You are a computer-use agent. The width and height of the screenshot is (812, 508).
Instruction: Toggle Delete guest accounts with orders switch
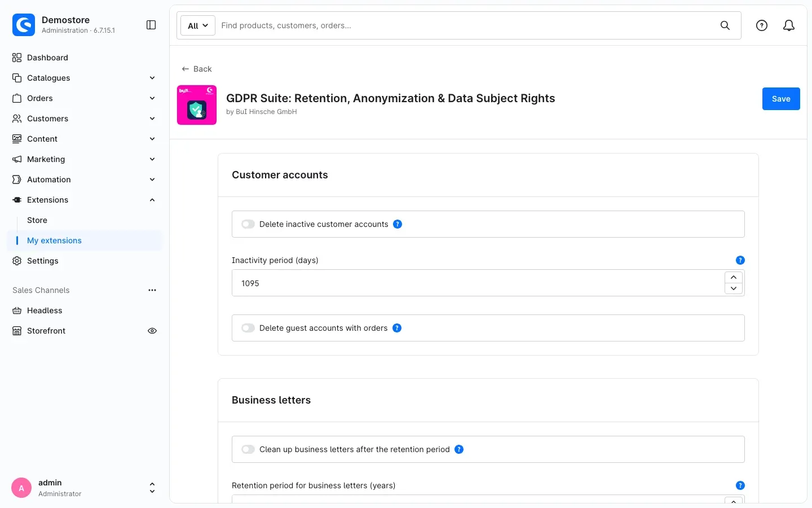tap(248, 328)
